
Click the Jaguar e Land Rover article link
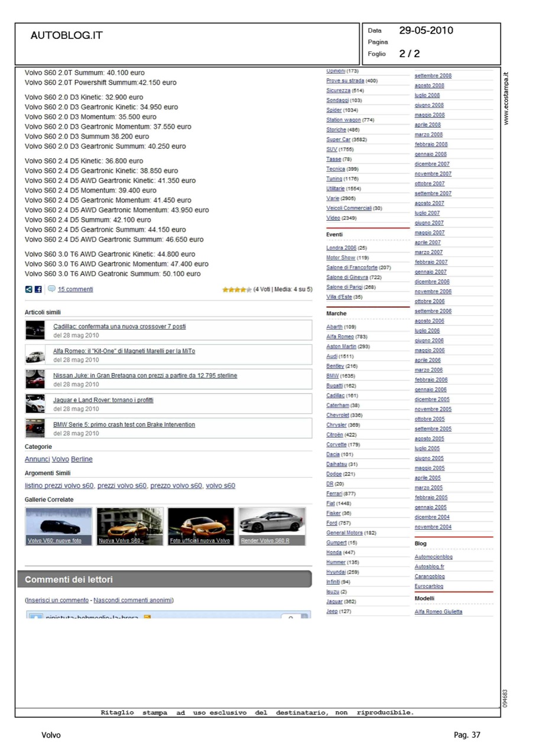103,400
